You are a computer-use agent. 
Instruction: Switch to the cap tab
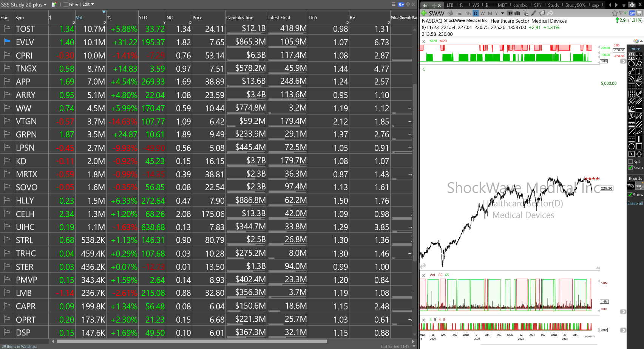pos(595,5)
